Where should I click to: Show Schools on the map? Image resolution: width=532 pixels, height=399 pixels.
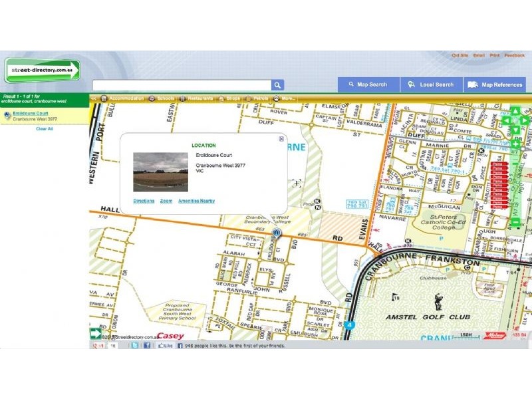coord(162,98)
